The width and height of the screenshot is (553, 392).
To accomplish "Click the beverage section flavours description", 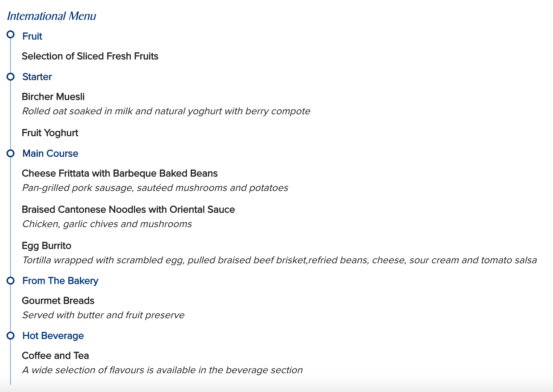I will pyautogui.click(x=162, y=370).
